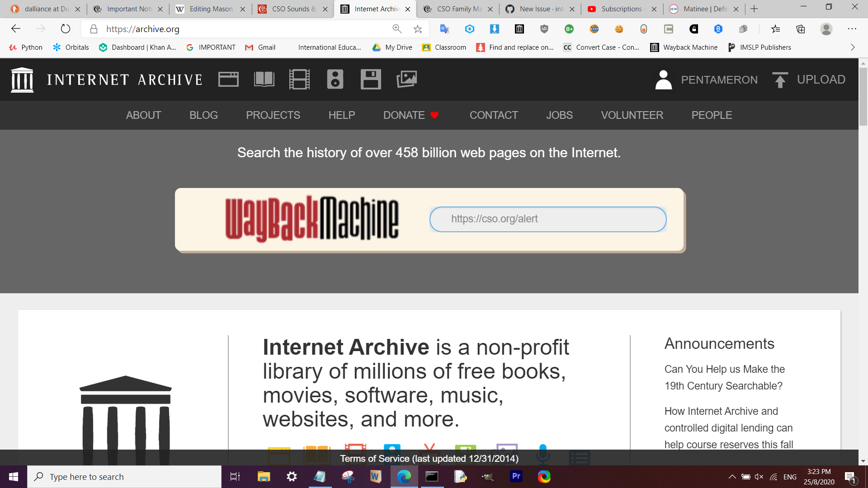Viewport: 868px width, 488px height.
Task: Open the Texts book icon
Action: 264,80
